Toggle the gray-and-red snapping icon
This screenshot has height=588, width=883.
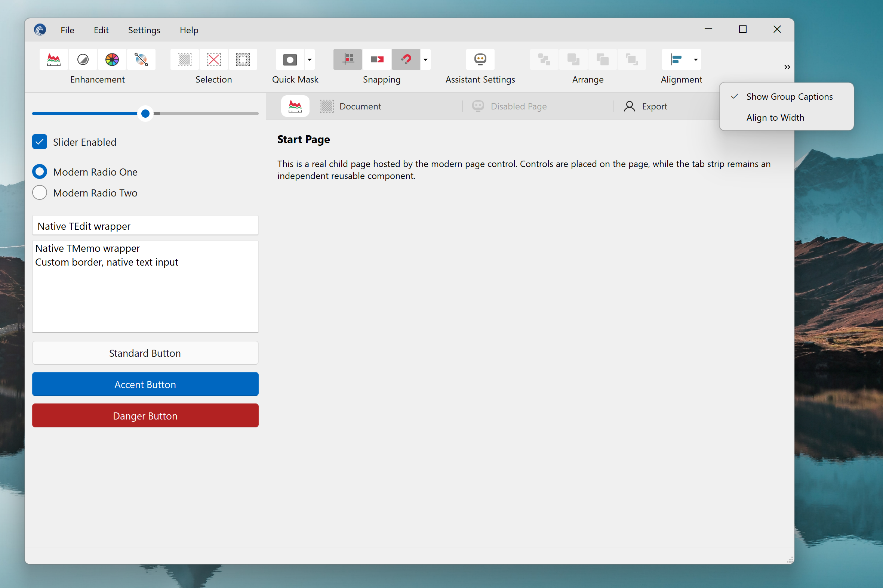pos(377,59)
